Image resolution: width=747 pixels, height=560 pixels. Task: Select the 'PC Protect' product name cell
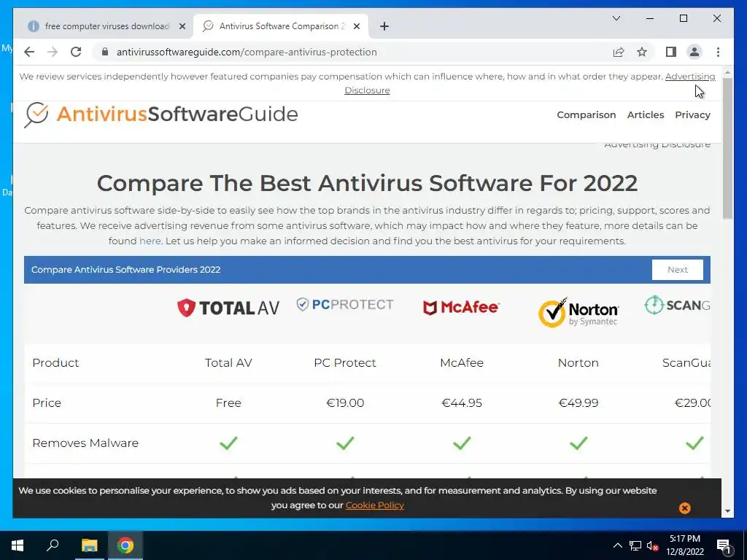click(x=345, y=363)
